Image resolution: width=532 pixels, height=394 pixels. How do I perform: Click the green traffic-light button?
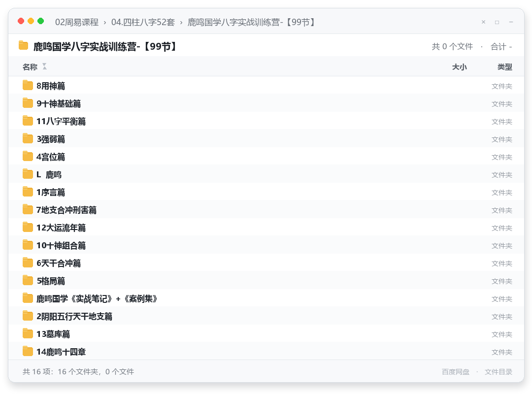[x=41, y=21]
